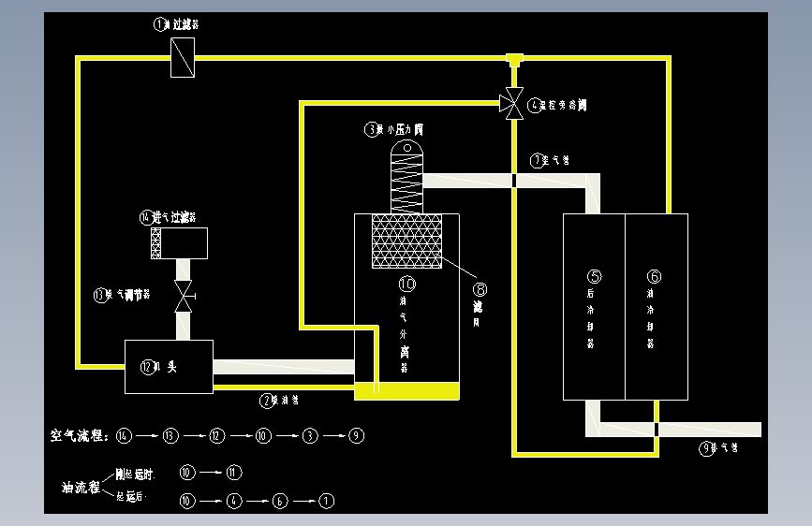
Task: Click the intake regulator valve symbol
Action: click(x=184, y=297)
